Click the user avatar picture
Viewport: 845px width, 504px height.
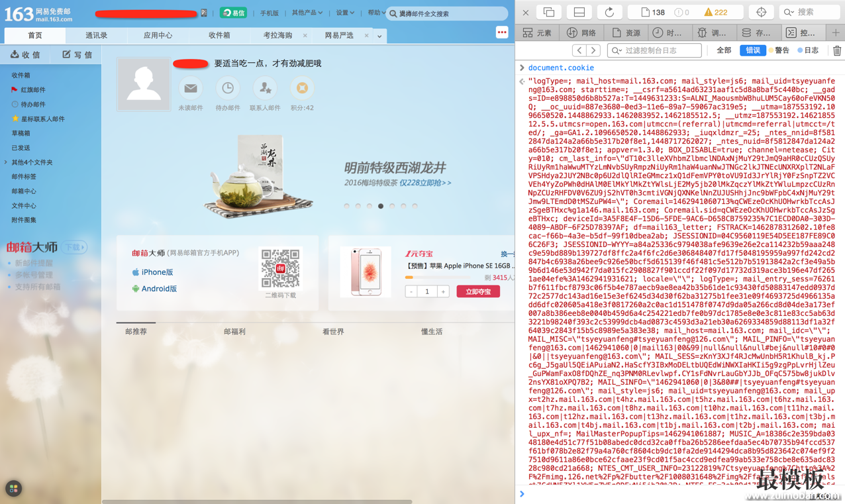click(144, 84)
